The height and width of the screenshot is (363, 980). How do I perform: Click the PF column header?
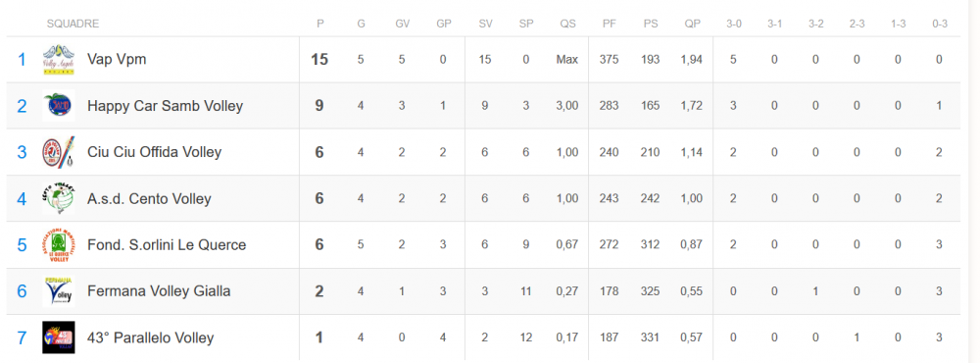[609, 24]
